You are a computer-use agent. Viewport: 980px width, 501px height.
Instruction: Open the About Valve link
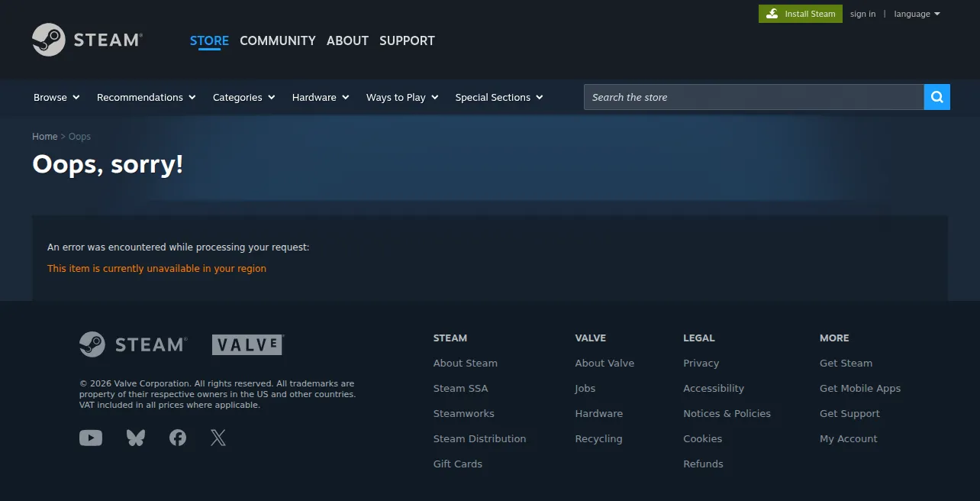pos(604,363)
